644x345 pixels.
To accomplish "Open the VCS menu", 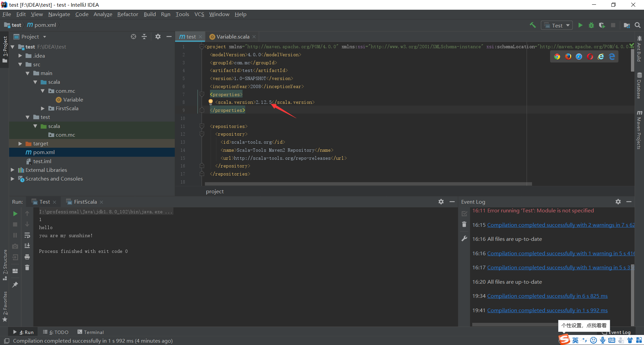I will point(199,14).
